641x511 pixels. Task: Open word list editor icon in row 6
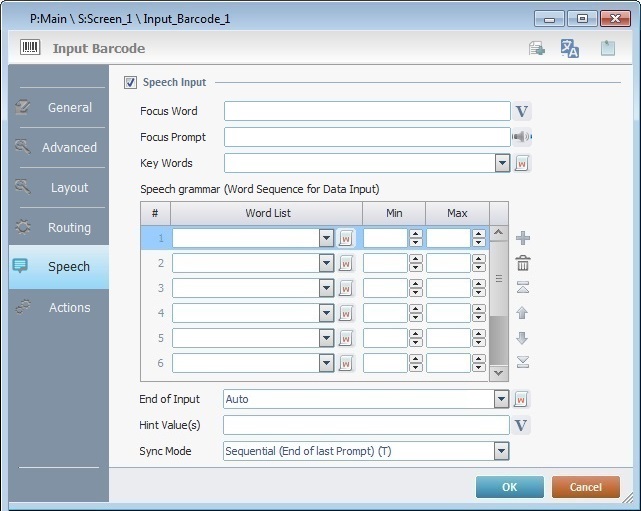(x=346, y=363)
